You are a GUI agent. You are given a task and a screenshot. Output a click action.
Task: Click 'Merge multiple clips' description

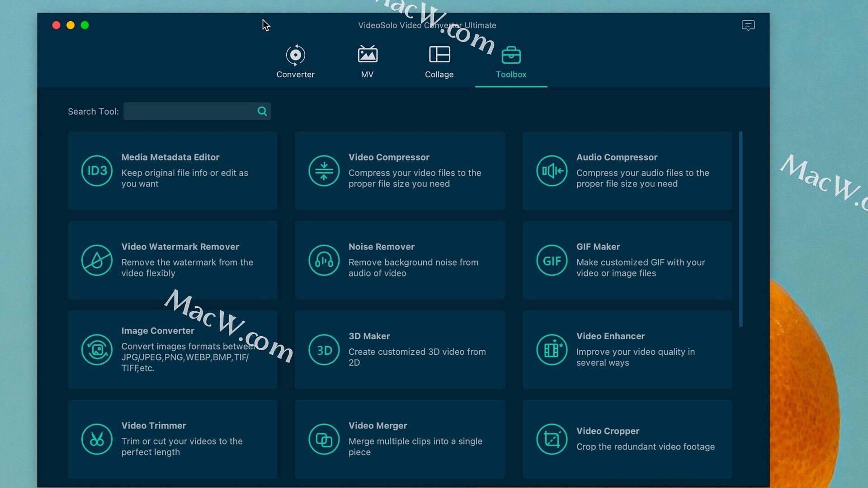point(415,447)
